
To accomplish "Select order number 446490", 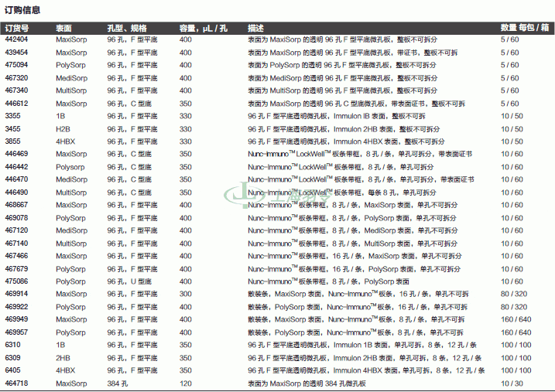I will (16, 193).
